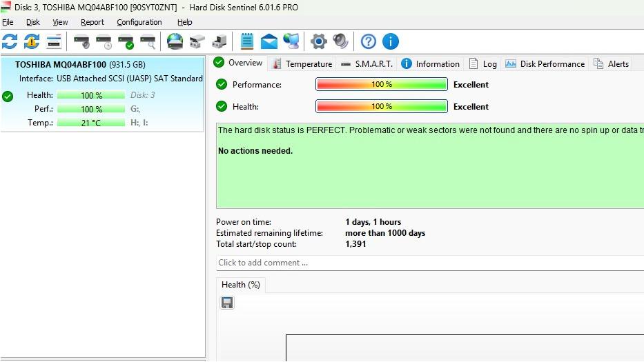644x362 pixels.
Task: Open the File menu
Action: [8, 22]
